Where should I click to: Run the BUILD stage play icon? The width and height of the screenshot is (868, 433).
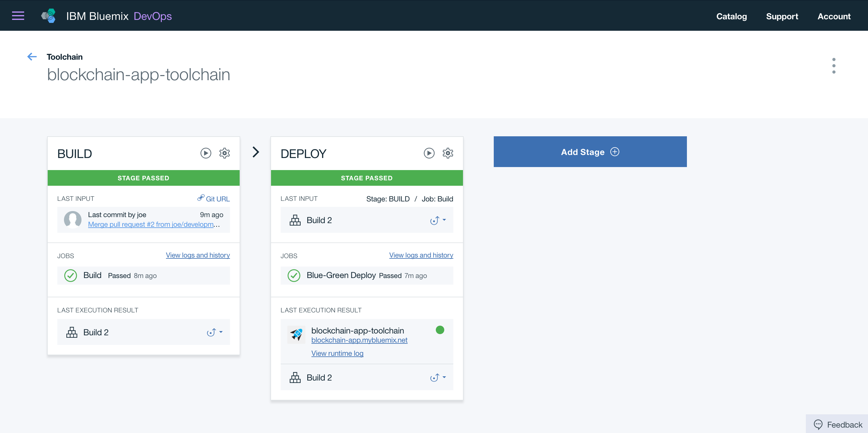[206, 153]
